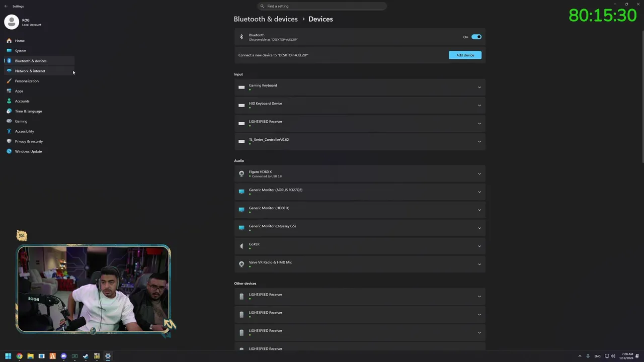Go back using the Settings back arrow

click(x=6, y=6)
